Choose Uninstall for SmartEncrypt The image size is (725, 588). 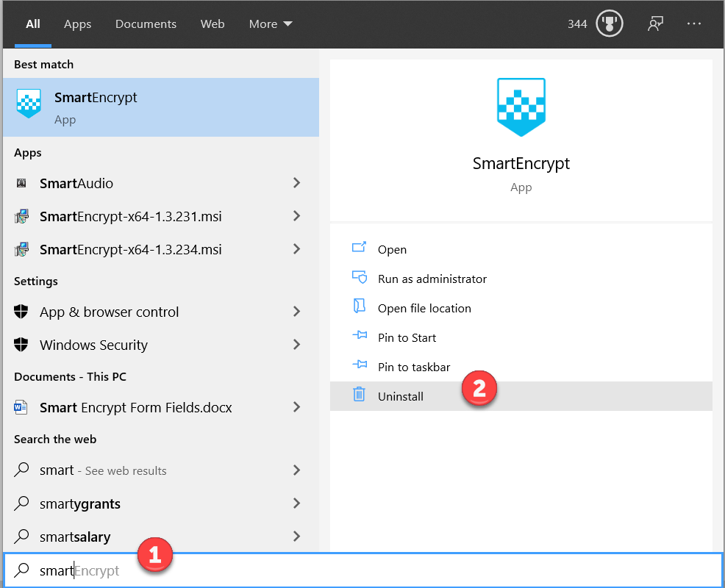click(x=521, y=396)
